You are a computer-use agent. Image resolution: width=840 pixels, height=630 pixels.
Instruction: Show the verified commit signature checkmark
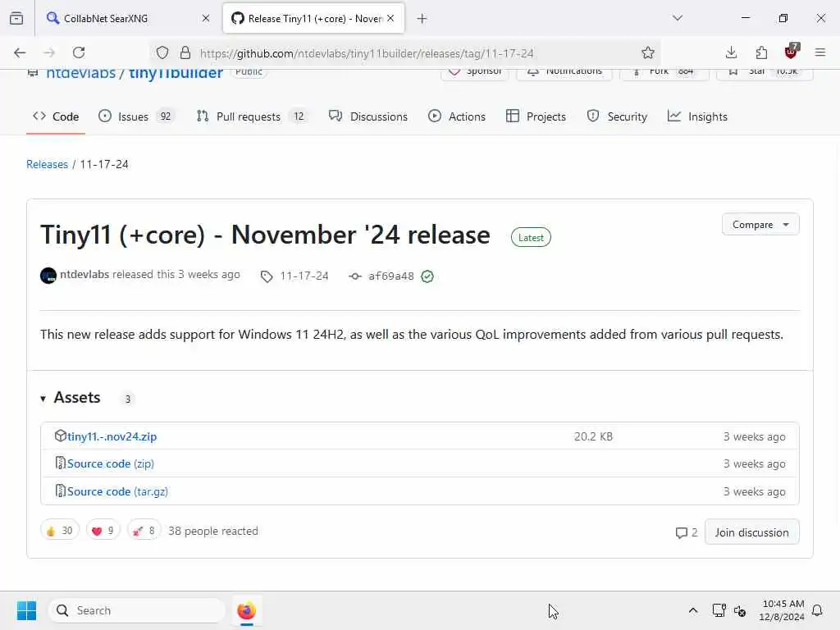click(427, 276)
